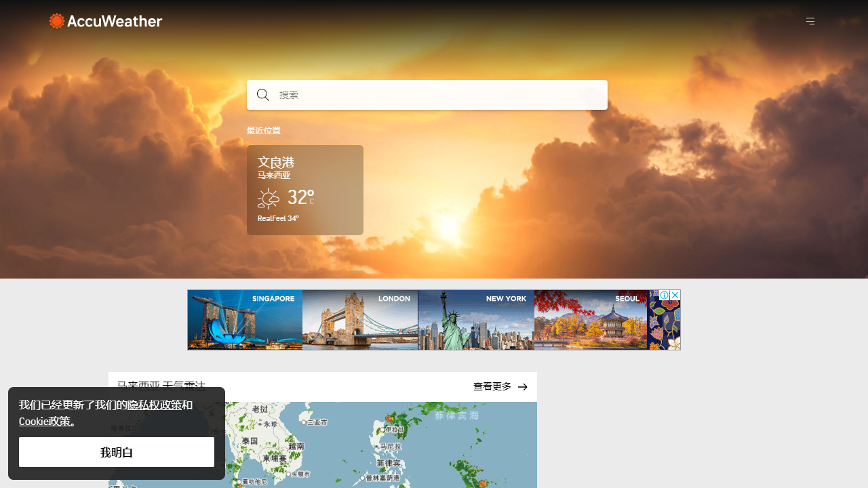868x488 pixels.
Task: Close the advertisement with X icon
Action: tap(675, 296)
